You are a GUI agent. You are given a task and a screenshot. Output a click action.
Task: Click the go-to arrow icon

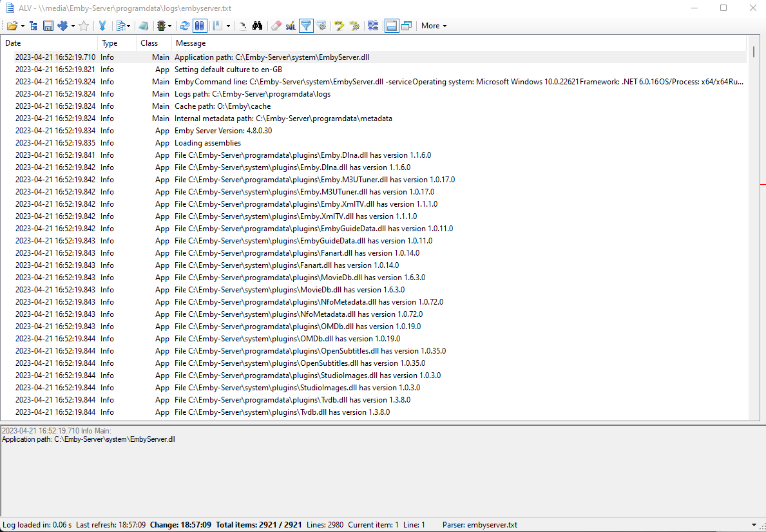click(x=242, y=26)
